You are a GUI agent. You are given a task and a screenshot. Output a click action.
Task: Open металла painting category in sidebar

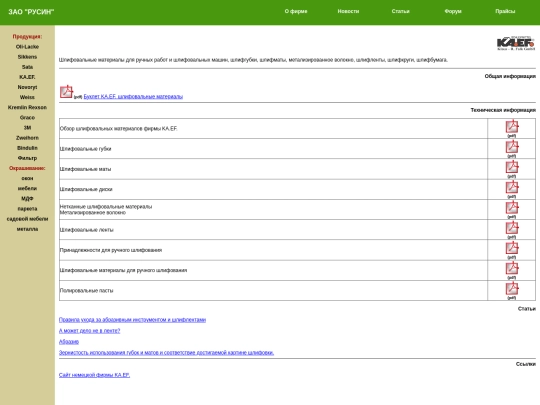pos(27,229)
